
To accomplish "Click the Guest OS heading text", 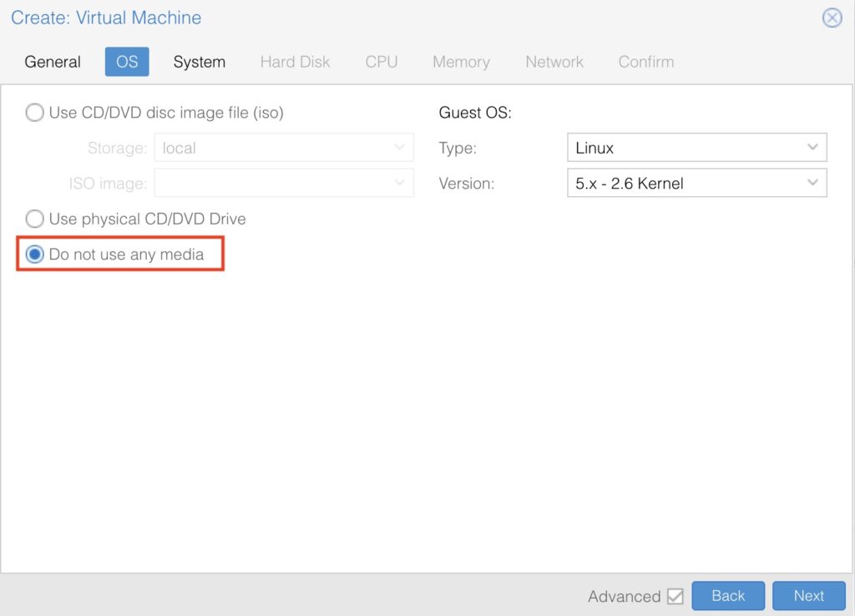I will pos(475,113).
